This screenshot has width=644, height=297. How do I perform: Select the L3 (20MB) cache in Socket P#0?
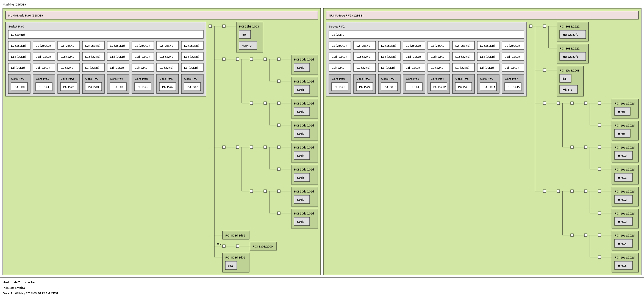pos(106,35)
